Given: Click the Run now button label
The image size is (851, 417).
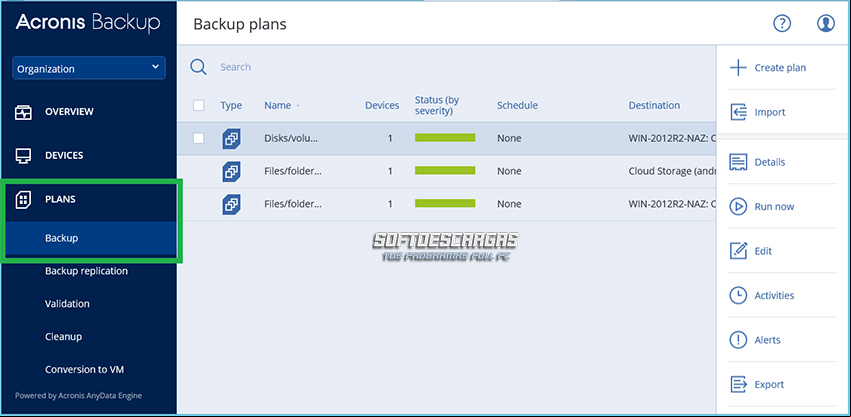Looking at the screenshot, I should coord(774,206).
